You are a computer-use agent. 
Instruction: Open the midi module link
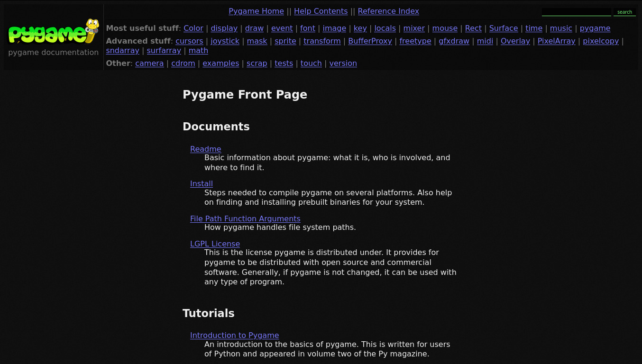coord(485,41)
